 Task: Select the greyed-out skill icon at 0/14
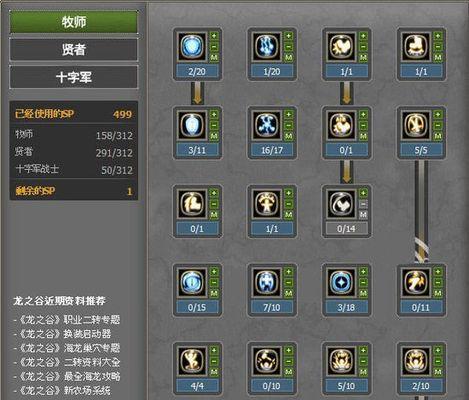point(341,203)
